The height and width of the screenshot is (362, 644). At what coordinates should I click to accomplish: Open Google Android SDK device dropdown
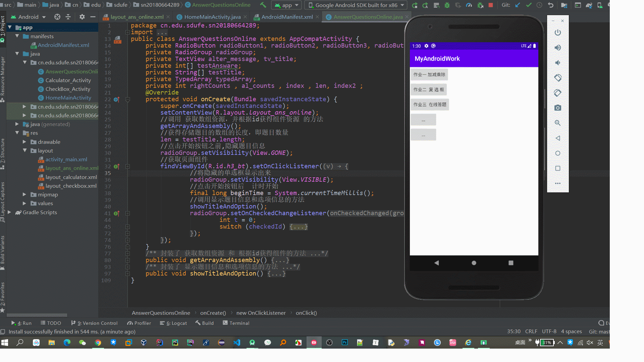pos(356,5)
